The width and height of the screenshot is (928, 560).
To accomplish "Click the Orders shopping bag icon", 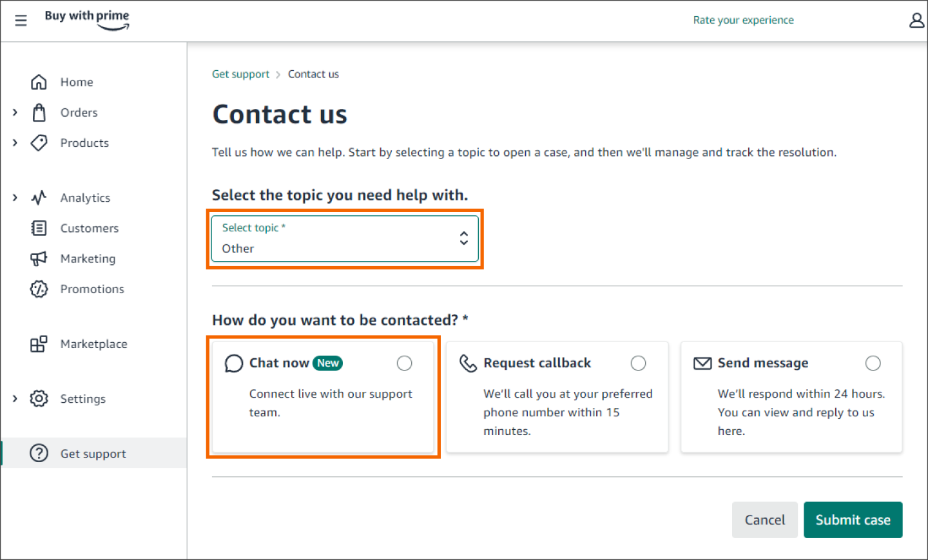I will [x=39, y=113].
